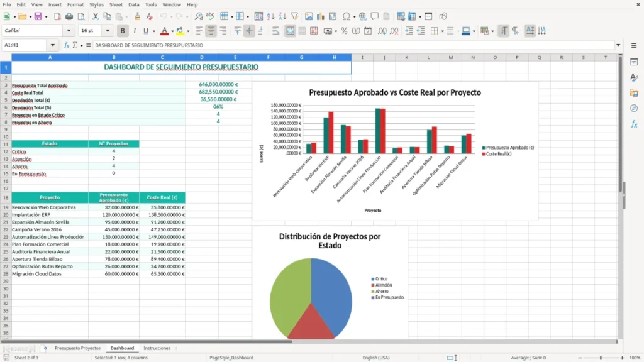Click the Average; Sum status field

click(528, 358)
